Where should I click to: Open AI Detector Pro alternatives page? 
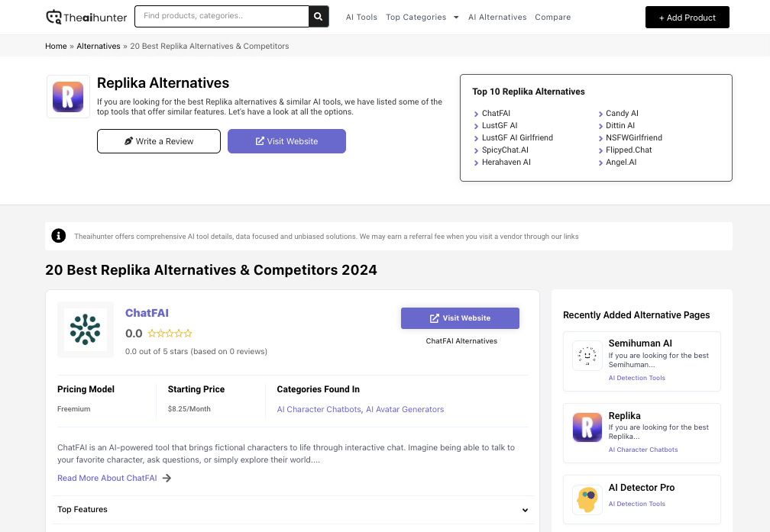pos(642,488)
